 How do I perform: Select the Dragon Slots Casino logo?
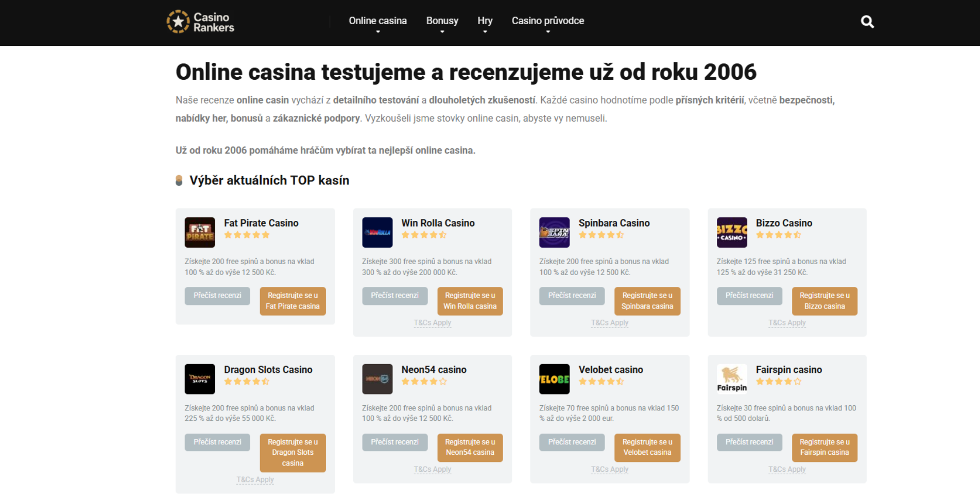click(199, 379)
